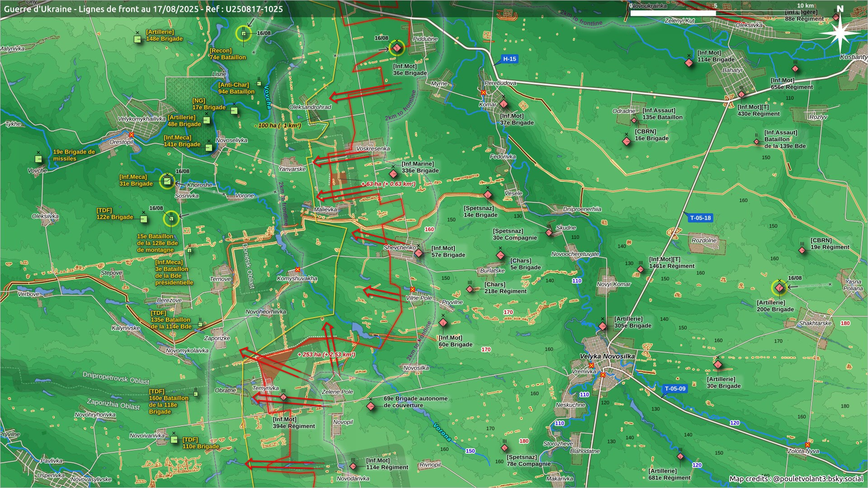This screenshot has height=488, width=868.
Task: Select the 336e Brigade marine infantry marker
Action: tap(393, 174)
